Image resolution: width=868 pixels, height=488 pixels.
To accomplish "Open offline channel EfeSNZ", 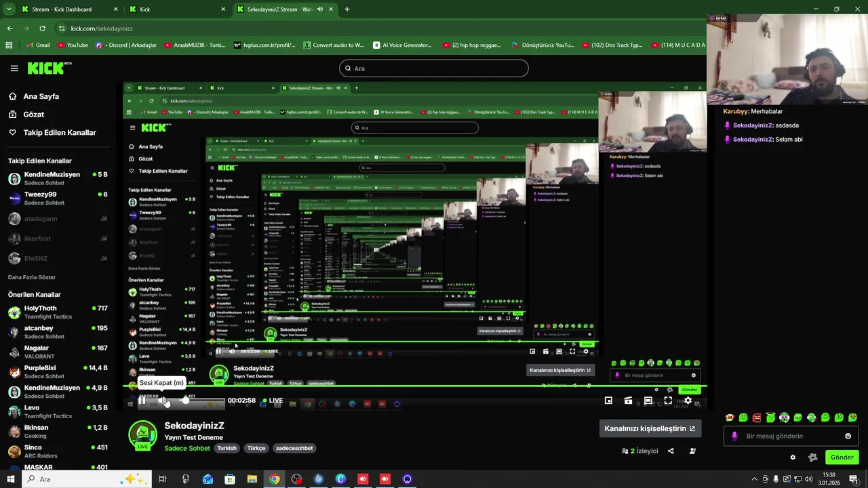I will (58, 258).
